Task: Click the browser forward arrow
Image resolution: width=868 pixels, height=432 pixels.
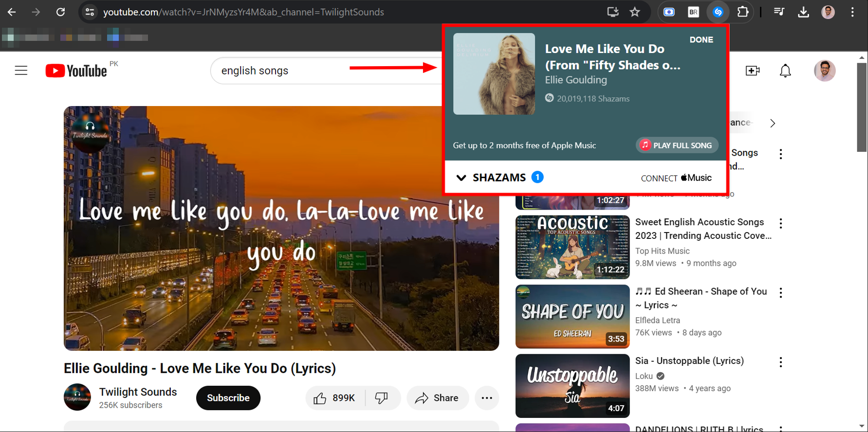Action: (36, 12)
